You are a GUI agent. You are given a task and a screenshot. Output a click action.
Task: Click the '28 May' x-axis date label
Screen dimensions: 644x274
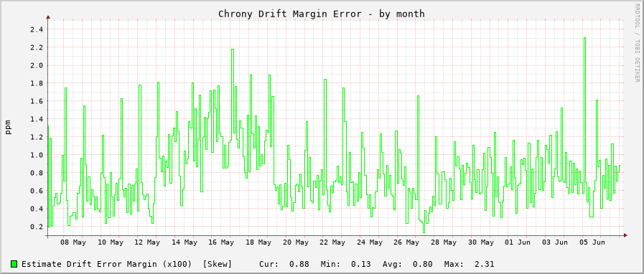(x=444, y=243)
